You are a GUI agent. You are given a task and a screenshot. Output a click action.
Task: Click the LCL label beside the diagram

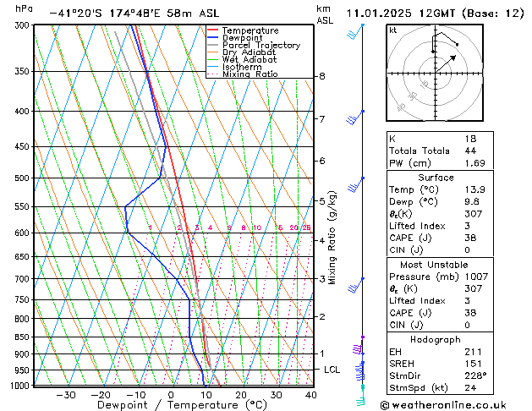pyautogui.click(x=332, y=370)
